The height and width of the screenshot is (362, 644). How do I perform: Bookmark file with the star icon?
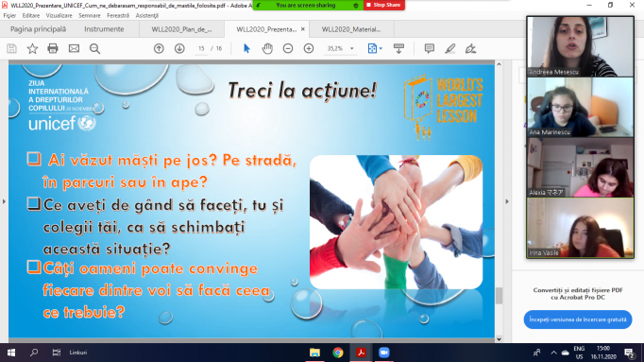pos(32,48)
